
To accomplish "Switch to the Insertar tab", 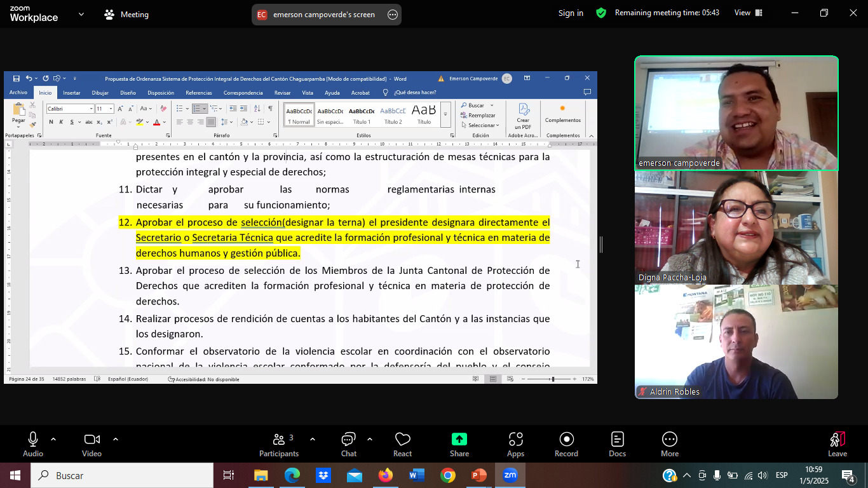I will pos(71,93).
